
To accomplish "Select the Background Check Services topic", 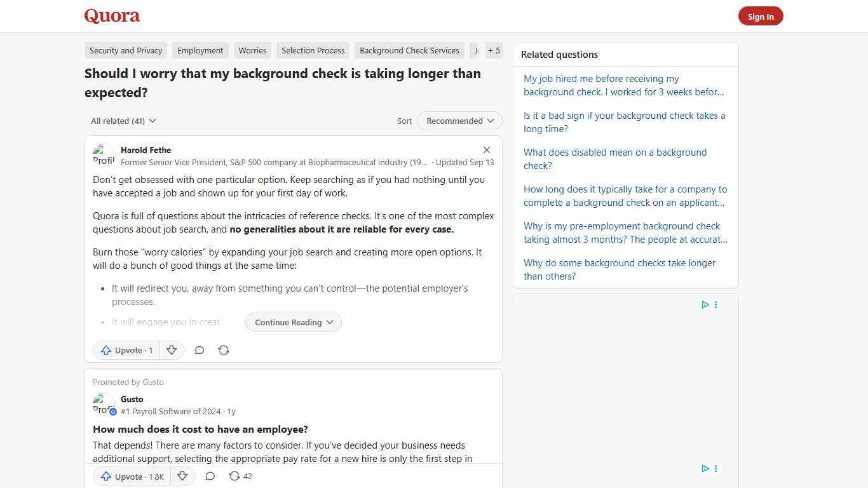I will pos(409,50).
